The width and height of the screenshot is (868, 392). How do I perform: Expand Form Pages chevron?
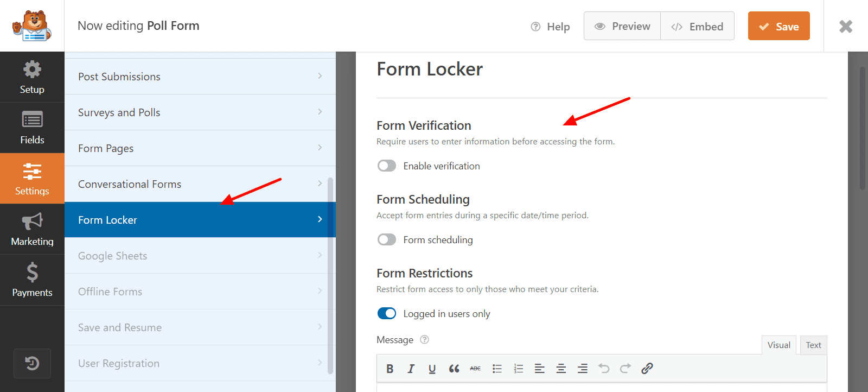coord(320,148)
